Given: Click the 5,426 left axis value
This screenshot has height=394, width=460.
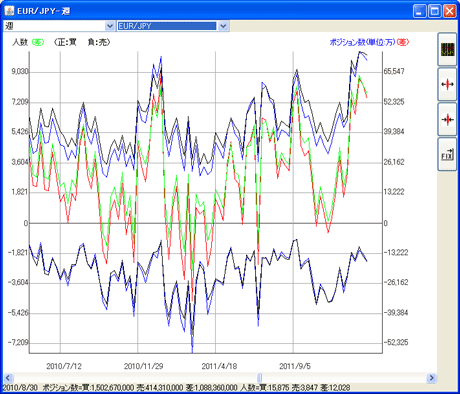Looking at the screenshot, I should [20, 131].
